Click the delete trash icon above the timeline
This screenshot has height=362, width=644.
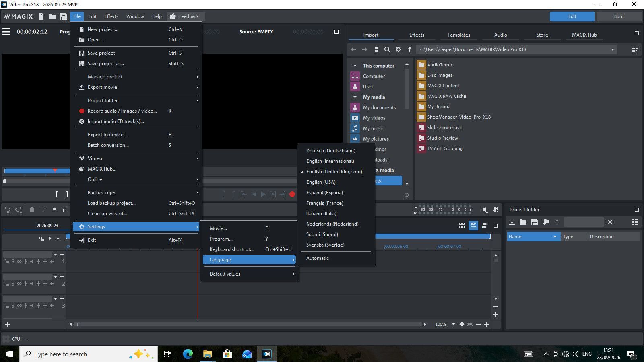(x=31, y=210)
